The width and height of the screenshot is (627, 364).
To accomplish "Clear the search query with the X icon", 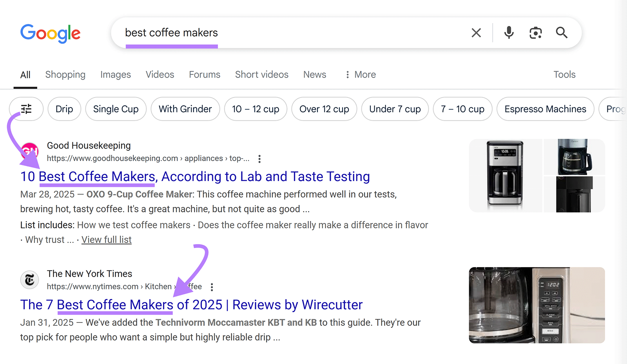I will click(x=476, y=33).
